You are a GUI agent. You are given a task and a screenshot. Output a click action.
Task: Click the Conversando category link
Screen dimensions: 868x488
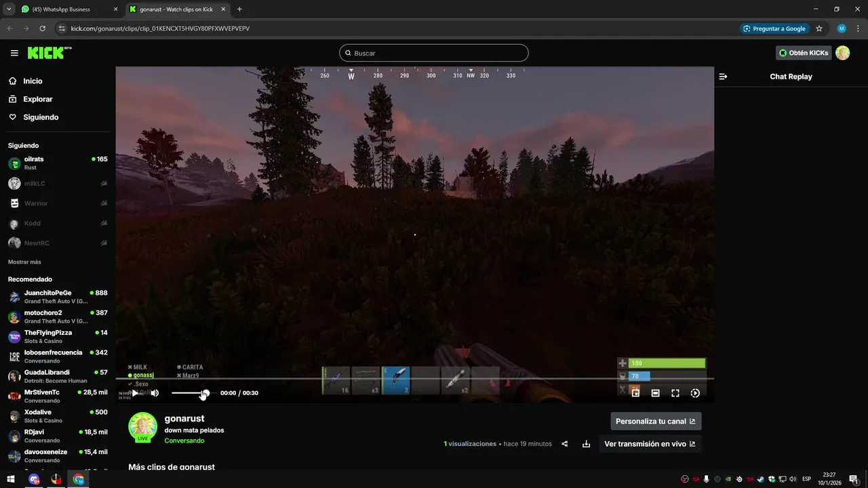pos(184,441)
